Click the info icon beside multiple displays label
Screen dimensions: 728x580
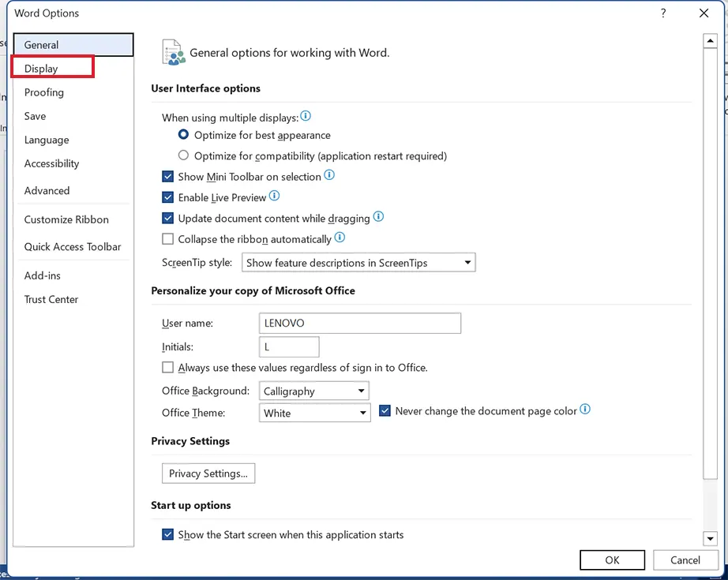(306, 116)
